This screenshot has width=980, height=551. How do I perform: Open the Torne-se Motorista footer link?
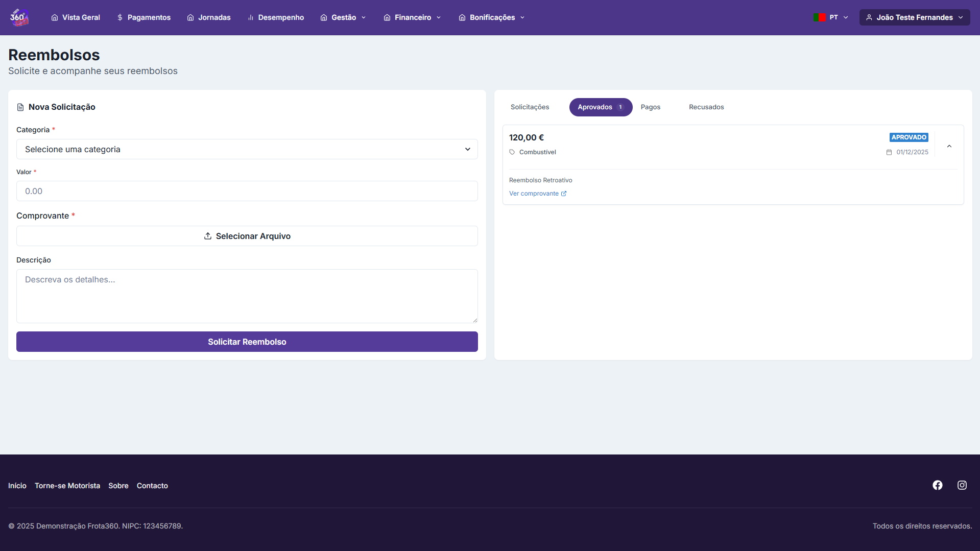point(67,486)
